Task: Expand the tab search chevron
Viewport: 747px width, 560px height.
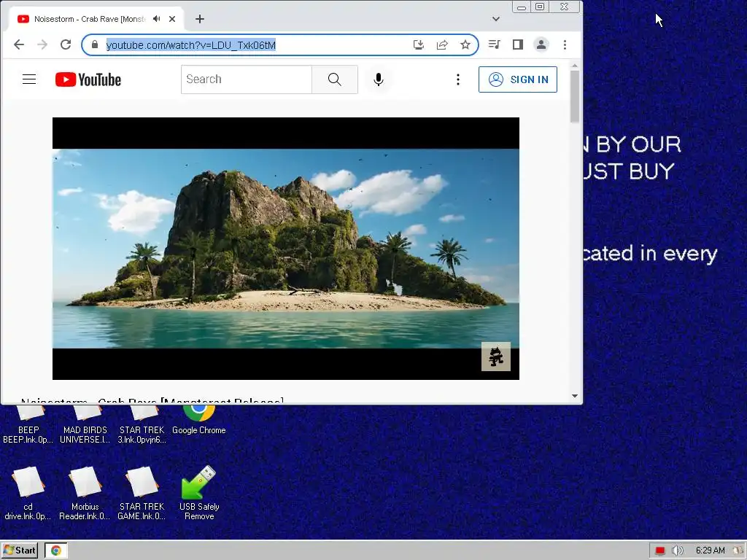Action: point(496,19)
